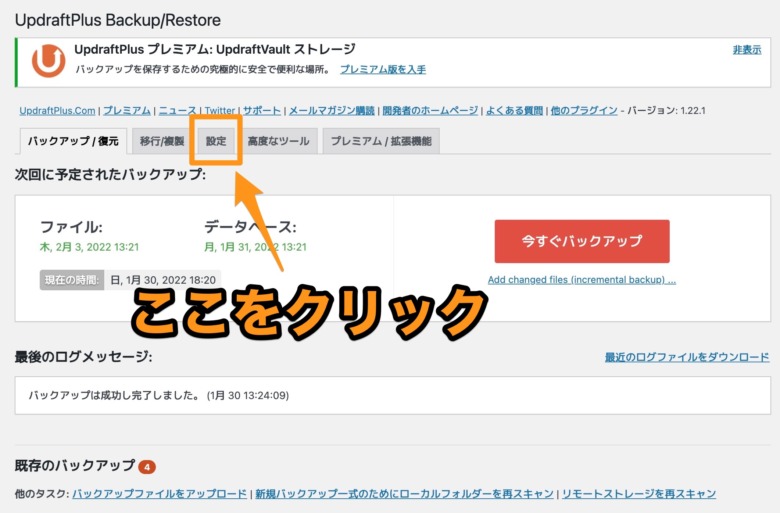This screenshot has height=513, width=780.
Task: Download via 最近のログファイルをダウンロード link
Action: tap(687, 357)
